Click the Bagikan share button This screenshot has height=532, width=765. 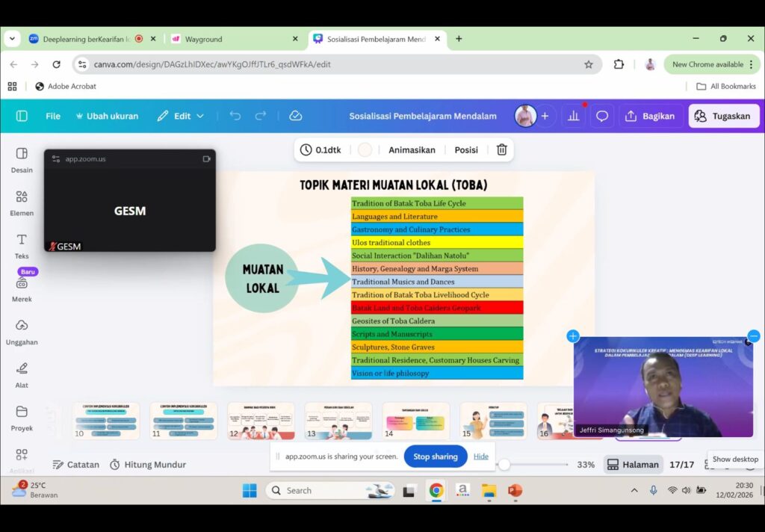(x=649, y=116)
